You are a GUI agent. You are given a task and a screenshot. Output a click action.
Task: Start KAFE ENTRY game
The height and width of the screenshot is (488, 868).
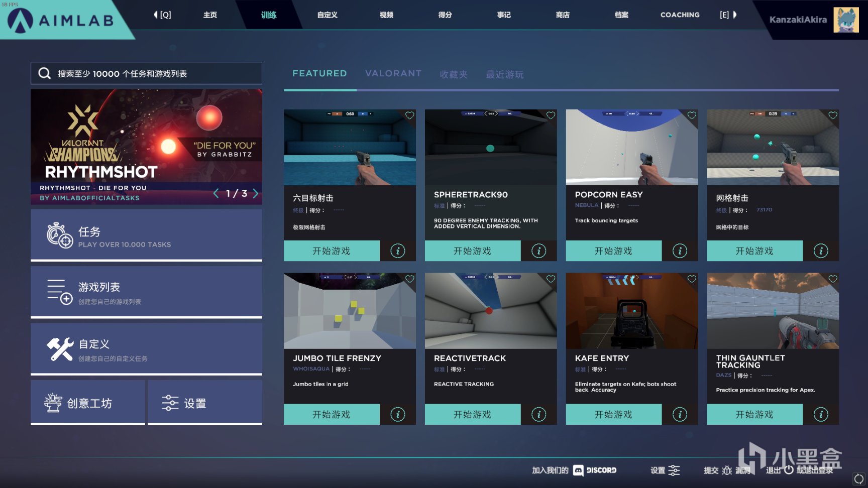click(x=614, y=414)
